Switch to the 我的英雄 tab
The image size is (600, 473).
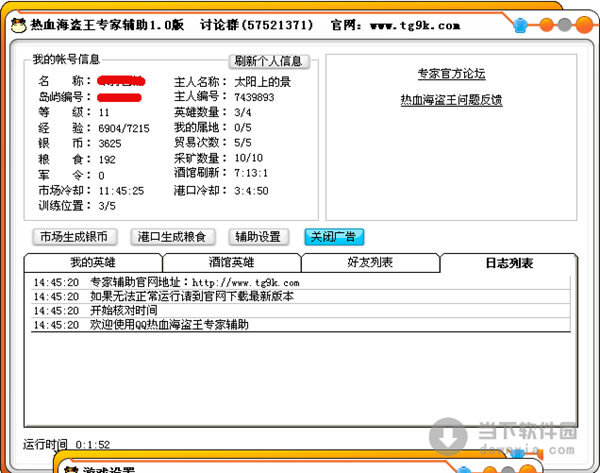click(93, 263)
